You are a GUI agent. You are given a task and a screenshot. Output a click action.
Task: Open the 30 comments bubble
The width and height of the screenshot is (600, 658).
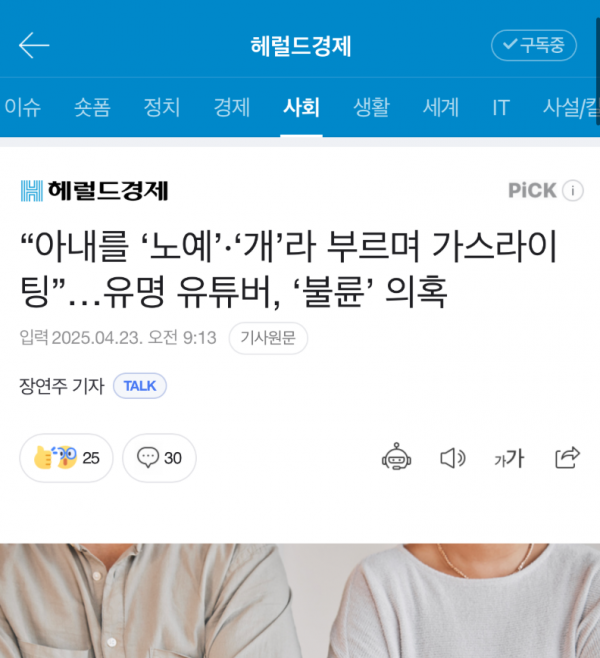pos(159,458)
